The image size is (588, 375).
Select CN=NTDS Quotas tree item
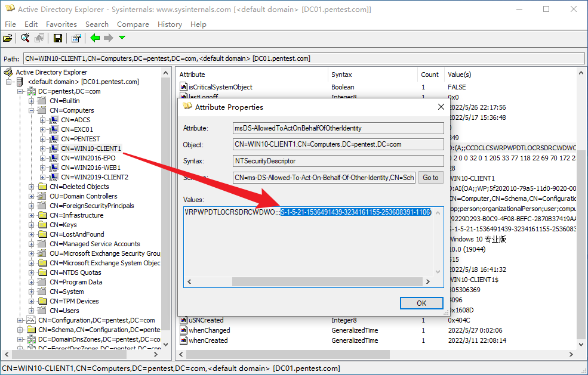coord(75,272)
